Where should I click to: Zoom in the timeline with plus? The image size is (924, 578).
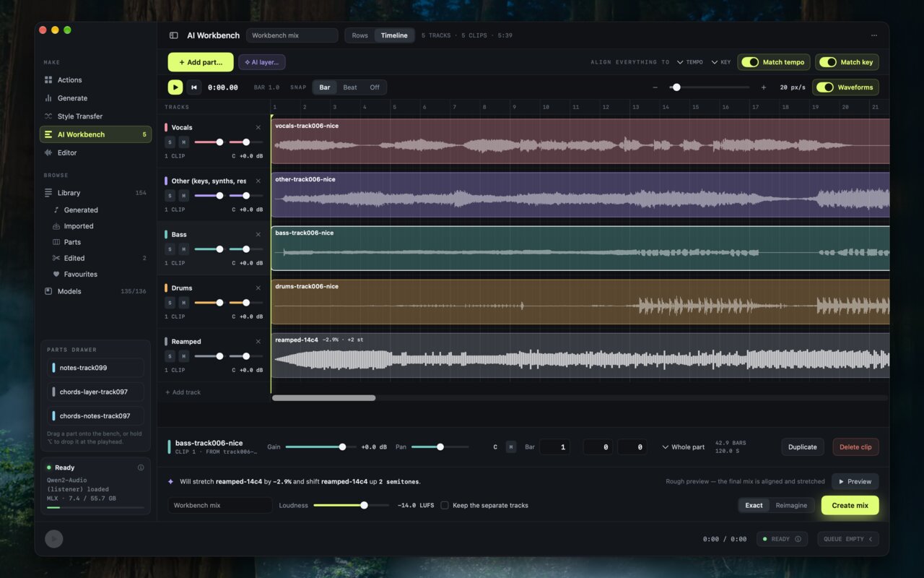[x=764, y=87]
